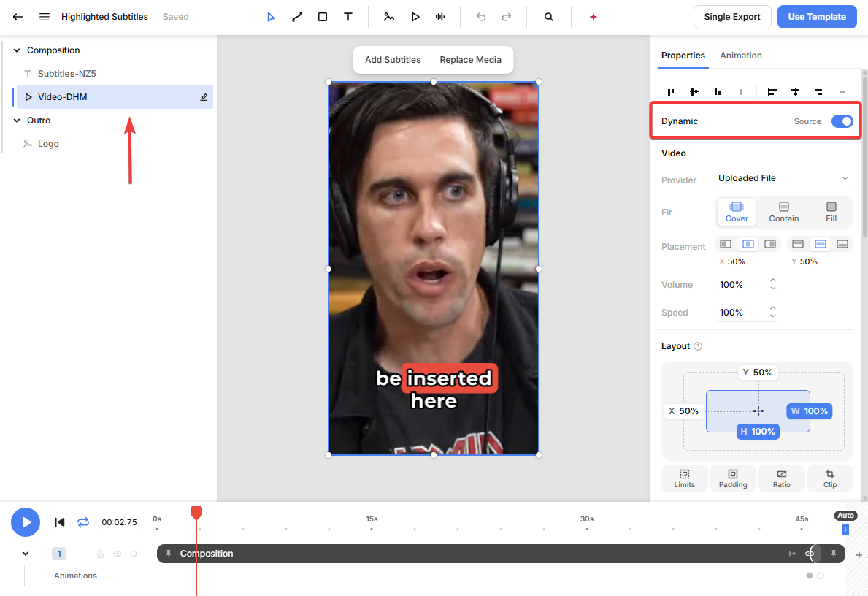Open the Clip layout option
This screenshot has width=868, height=596.
click(x=830, y=478)
